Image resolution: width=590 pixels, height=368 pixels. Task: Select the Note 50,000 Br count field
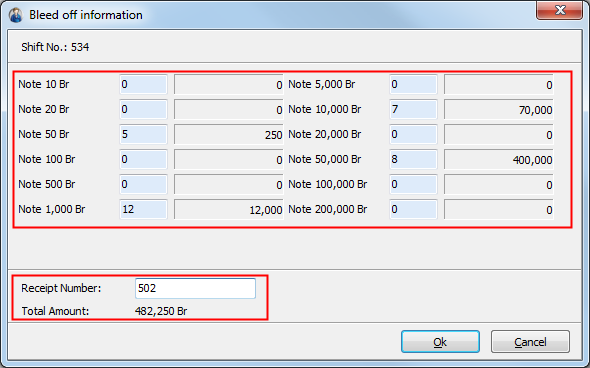click(x=413, y=159)
